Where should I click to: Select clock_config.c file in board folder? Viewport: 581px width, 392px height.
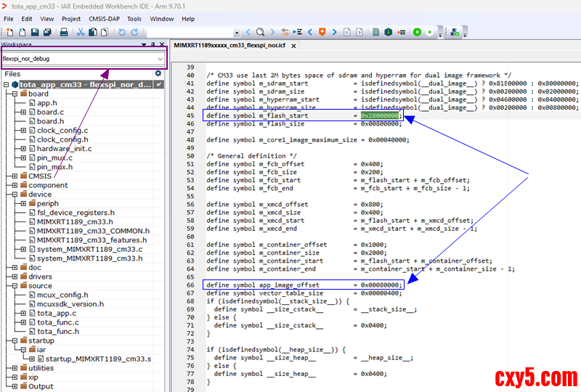(x=61, y=131)
